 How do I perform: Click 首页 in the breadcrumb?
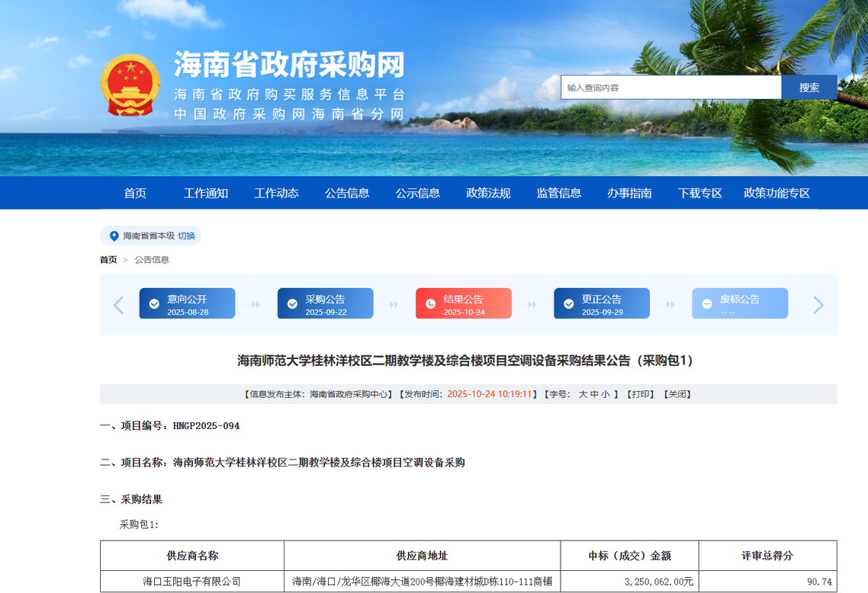(108, 260)
